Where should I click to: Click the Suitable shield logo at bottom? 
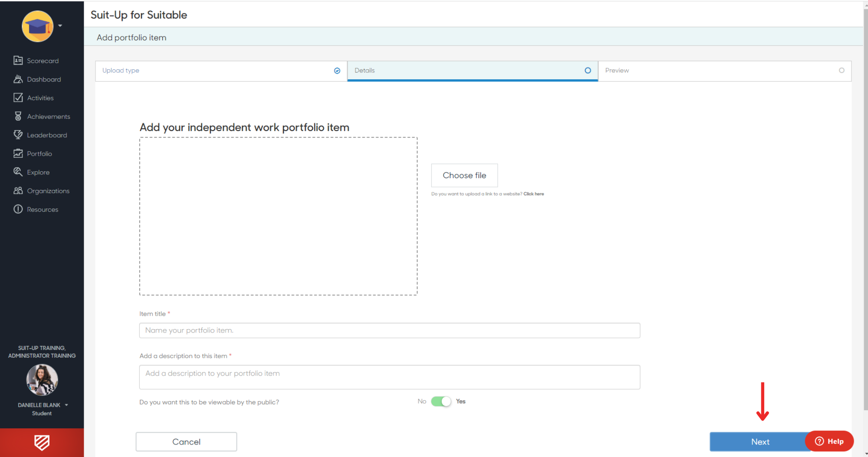tap(42, 443)
